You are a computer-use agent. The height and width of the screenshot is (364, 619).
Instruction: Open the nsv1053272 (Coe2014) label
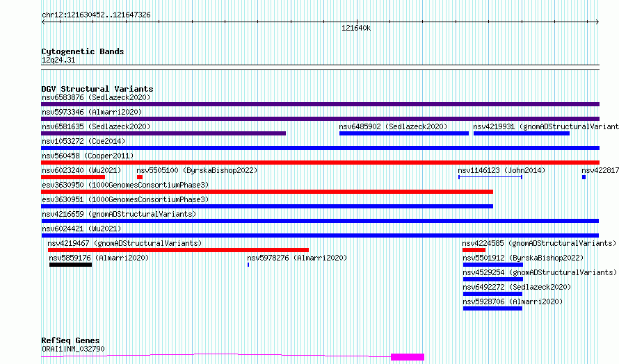click(83, 141)
